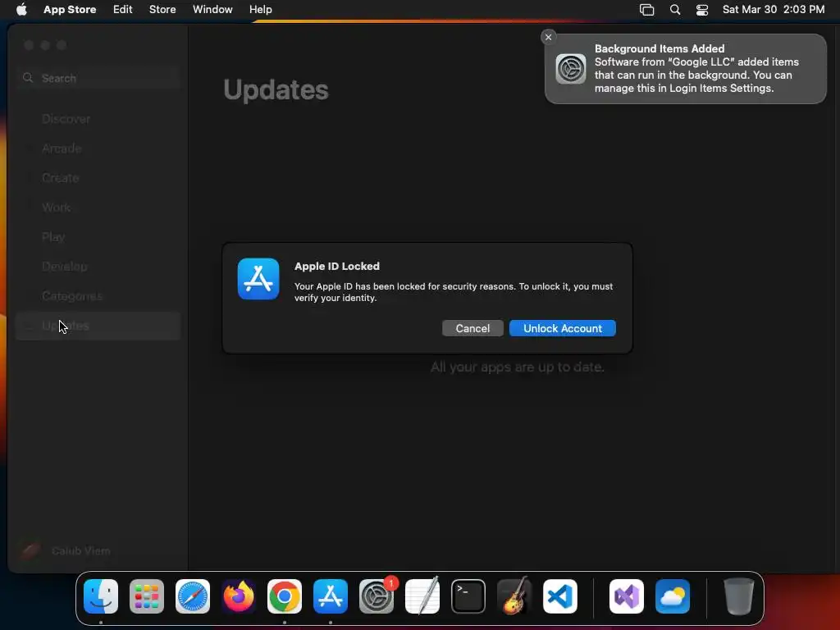
Task: Launch Google Chrome from the Dock
Action: pos(285,596)
